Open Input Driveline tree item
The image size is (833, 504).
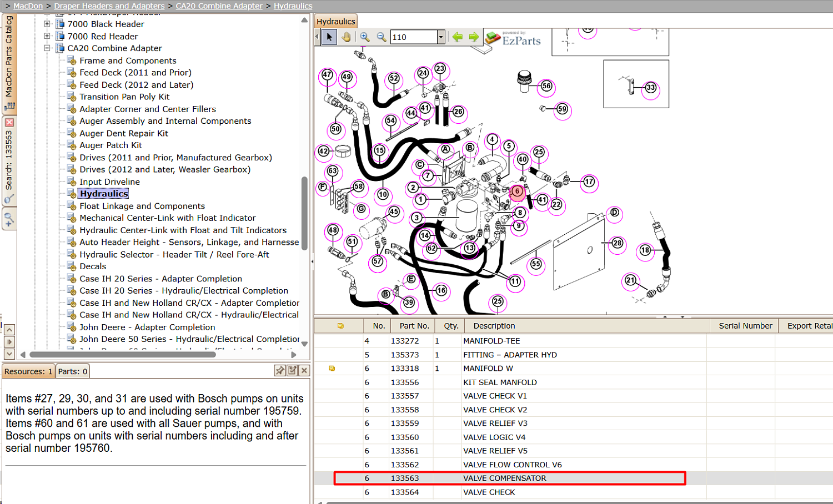(x=110, y=182)
